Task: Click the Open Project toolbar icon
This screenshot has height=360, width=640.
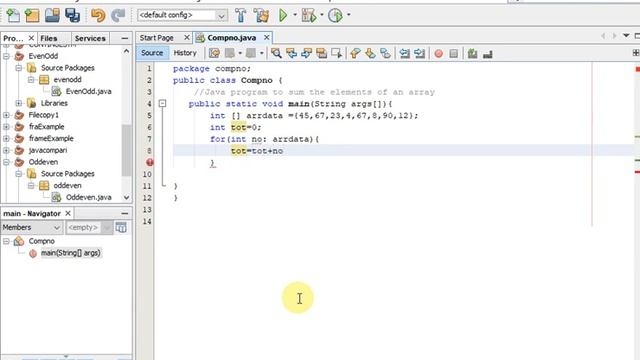Action: pos(52,16)
